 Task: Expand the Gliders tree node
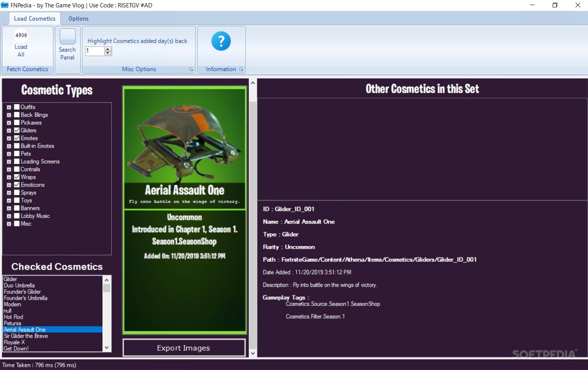[x=9, y=131]
